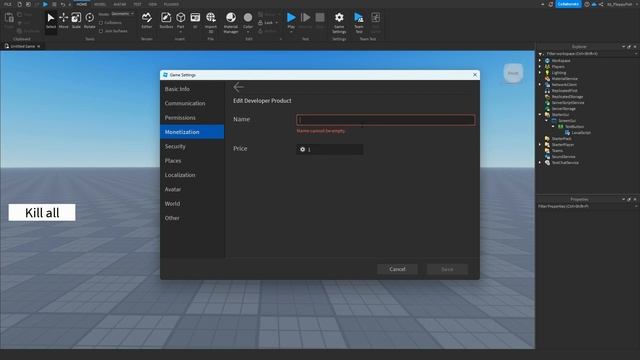Screen dimensions: 640x360
Task: Open the Color picker tool
Action: [248, 21]
